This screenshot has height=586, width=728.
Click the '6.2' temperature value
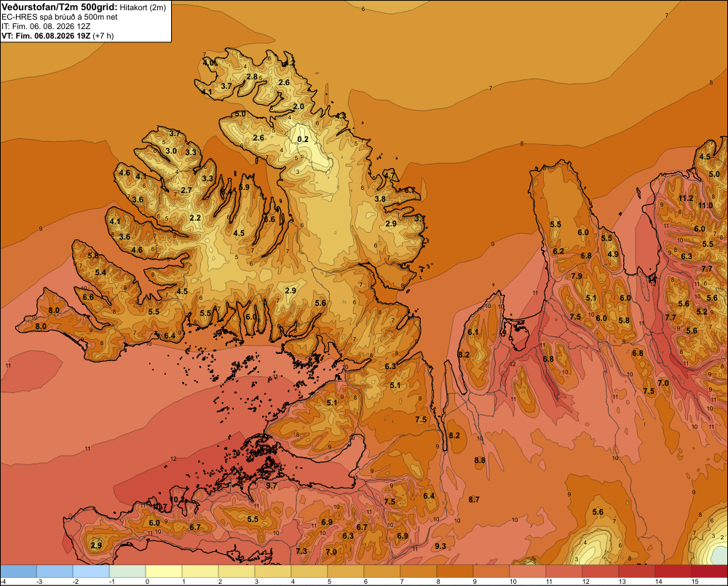tap(558, 251)
